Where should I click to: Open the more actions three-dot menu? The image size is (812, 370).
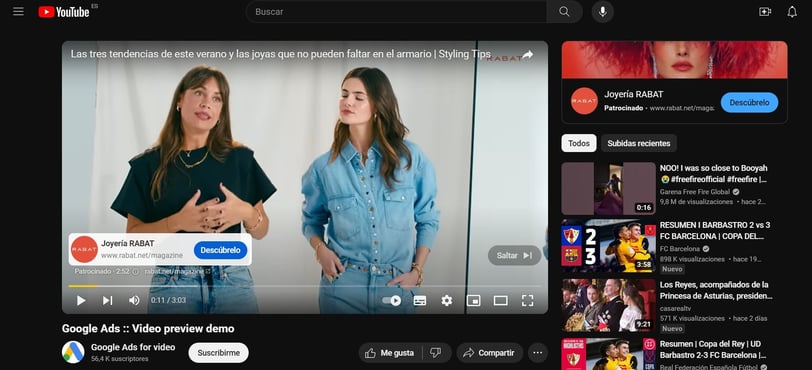coord(538,353)
